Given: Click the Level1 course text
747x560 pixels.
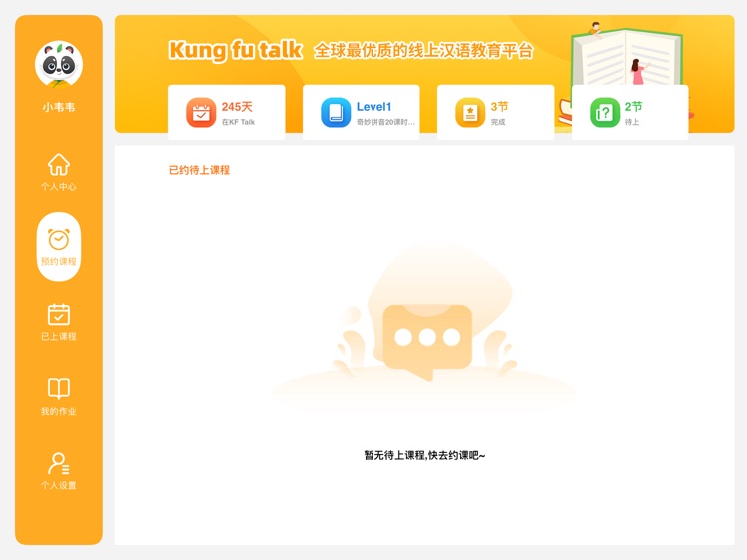Looking at the screenshot, I should coord(373,107).
